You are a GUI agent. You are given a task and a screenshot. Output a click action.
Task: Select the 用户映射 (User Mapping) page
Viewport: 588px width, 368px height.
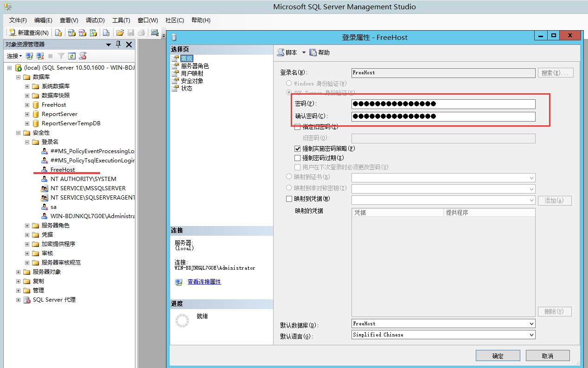[x=192, y=73]
